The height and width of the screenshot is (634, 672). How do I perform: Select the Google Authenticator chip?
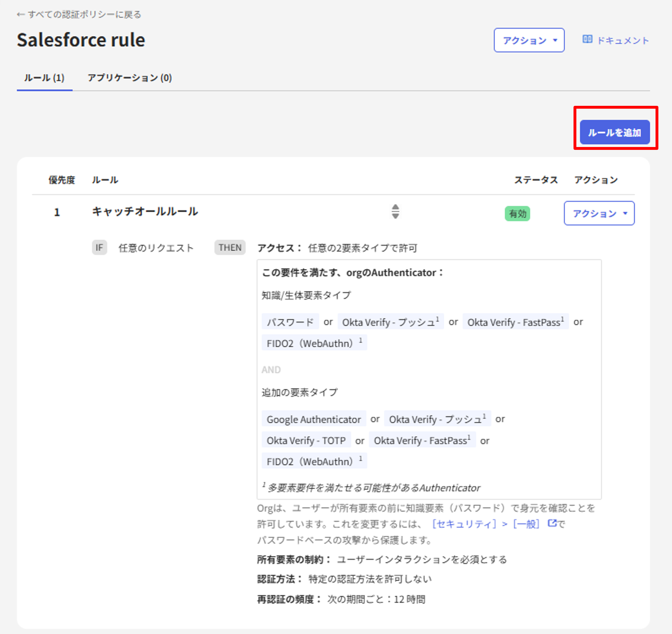pyautogui.click(x=314, y=419)
